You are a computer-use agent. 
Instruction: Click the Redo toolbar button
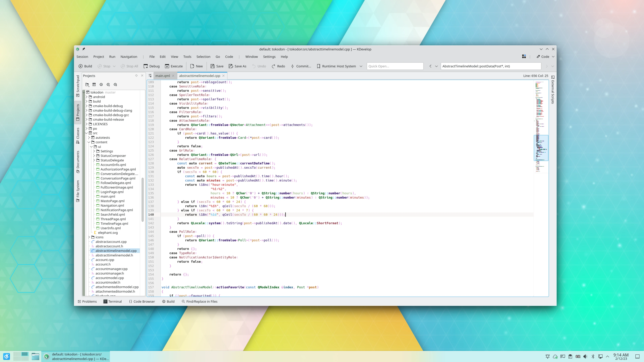click(x=278, y=66)
